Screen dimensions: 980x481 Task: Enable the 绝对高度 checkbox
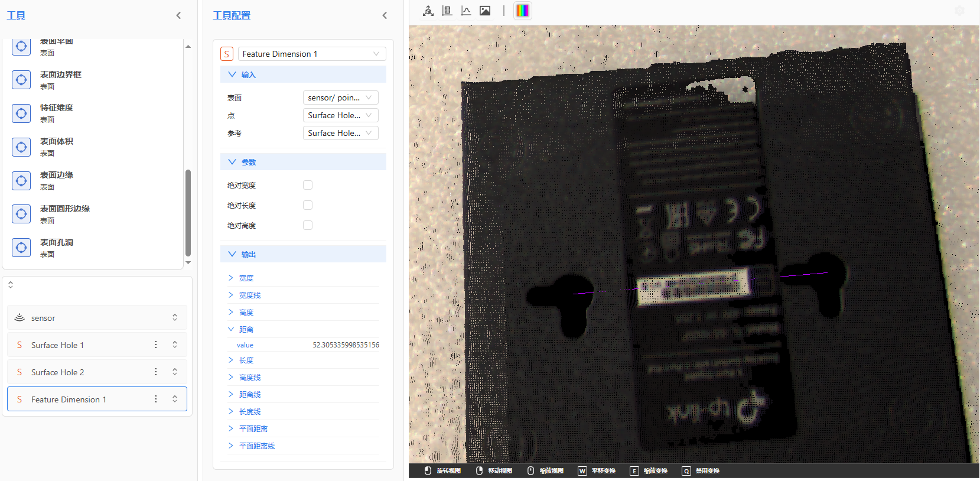(x=308, y=225)
